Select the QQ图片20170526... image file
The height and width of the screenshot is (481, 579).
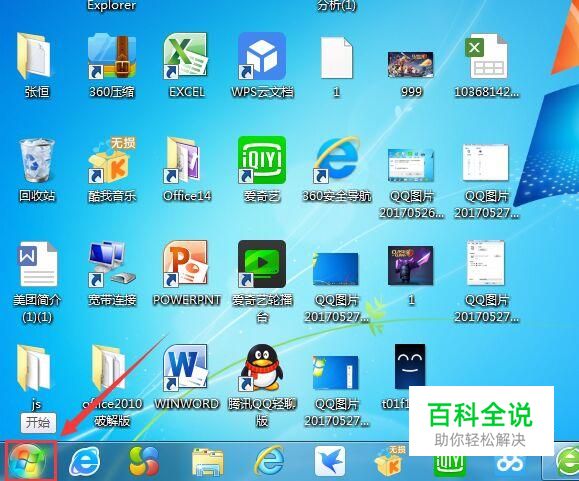click(x=411, y=165)
